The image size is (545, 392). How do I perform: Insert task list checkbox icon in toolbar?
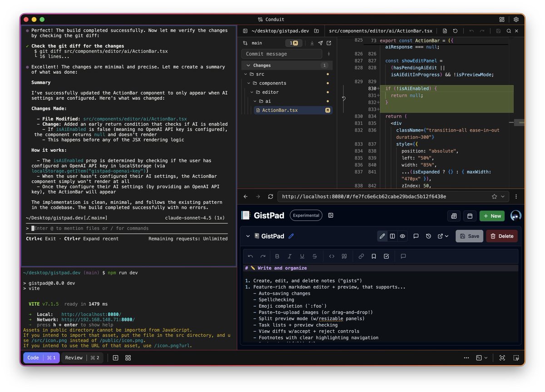pos(386,256)
